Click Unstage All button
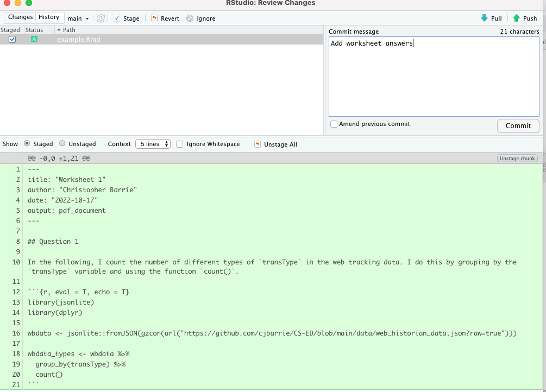Screen dimensions: 546x392 click(275, 144)
